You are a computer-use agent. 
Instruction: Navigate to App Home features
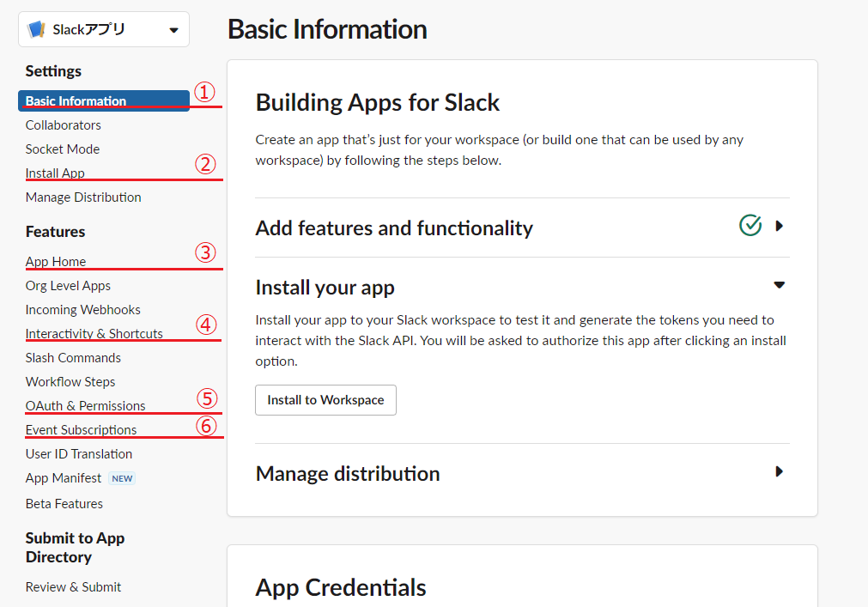pos(55,261)
